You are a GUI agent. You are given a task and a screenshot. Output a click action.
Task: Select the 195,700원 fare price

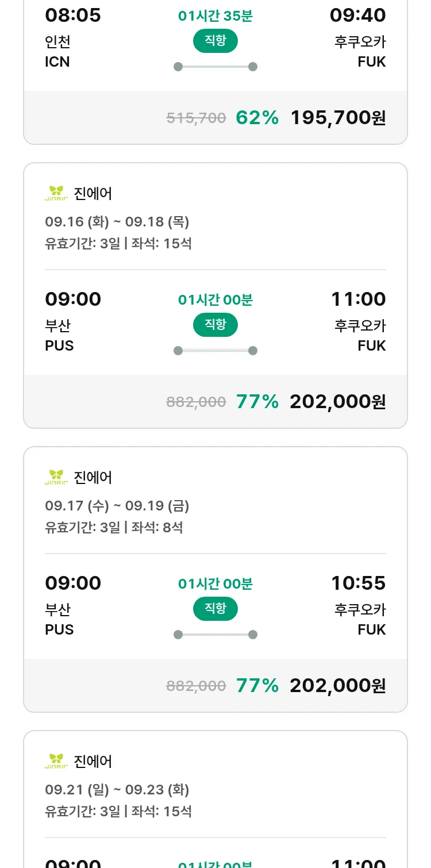coord(338,118)
